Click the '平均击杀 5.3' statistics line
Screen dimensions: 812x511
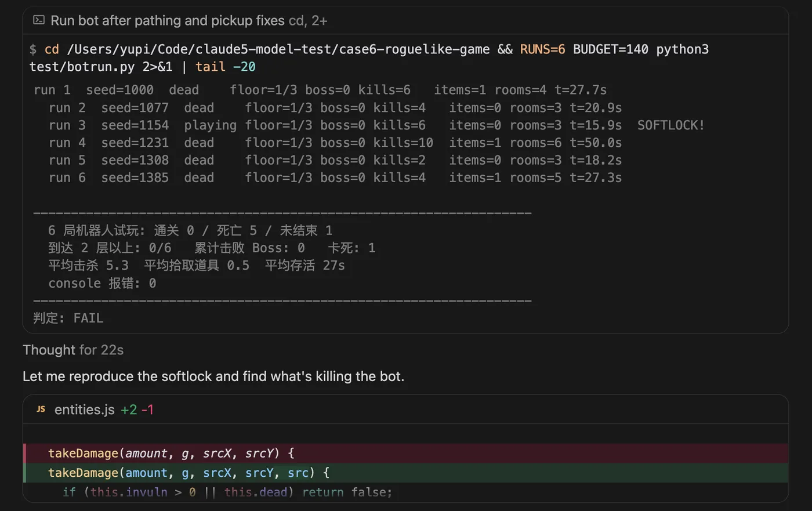[x=197, y=265]
